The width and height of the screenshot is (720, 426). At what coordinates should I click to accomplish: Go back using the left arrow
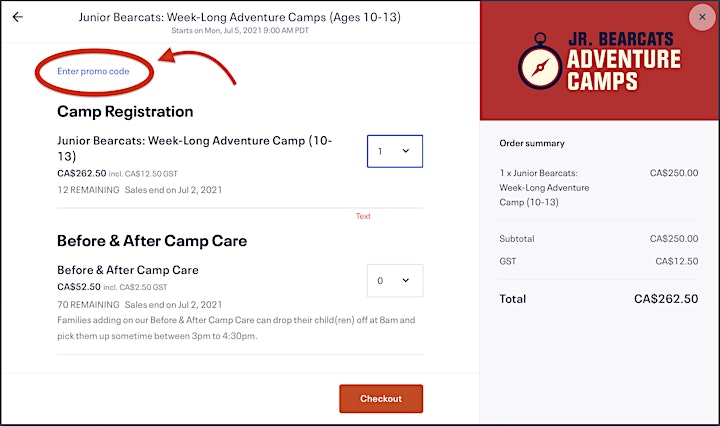17,17
